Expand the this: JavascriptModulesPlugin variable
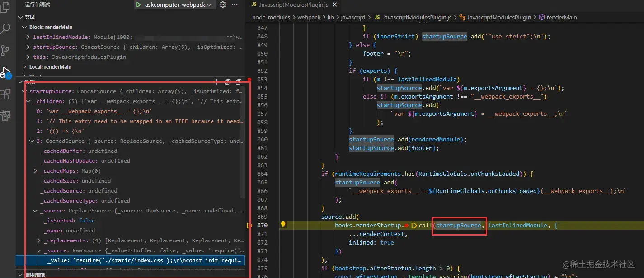 (28, 57)
